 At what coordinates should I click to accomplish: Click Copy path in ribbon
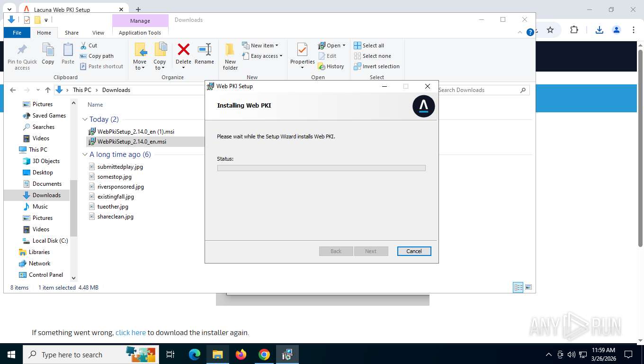click(97, 56)
